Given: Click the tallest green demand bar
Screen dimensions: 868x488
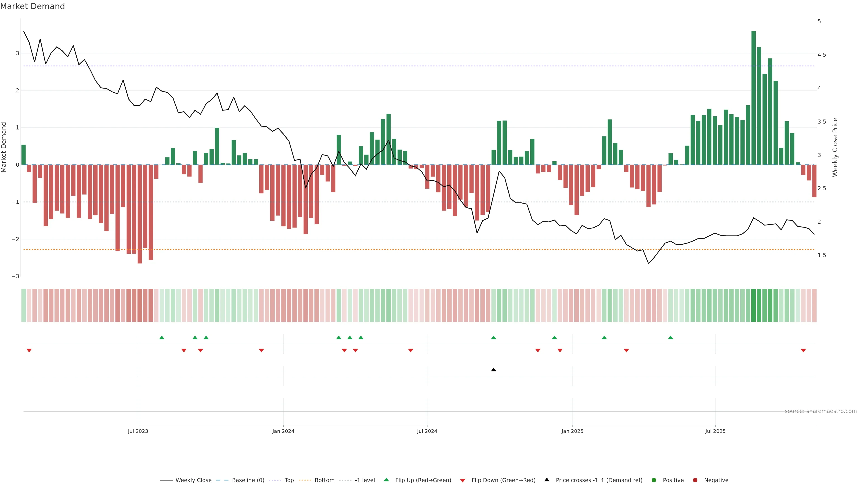Looking at the screenshot, I should (x=753, y=98).
